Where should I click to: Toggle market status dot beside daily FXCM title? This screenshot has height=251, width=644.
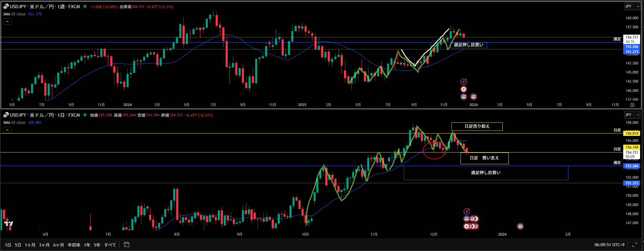coord(85,115)
